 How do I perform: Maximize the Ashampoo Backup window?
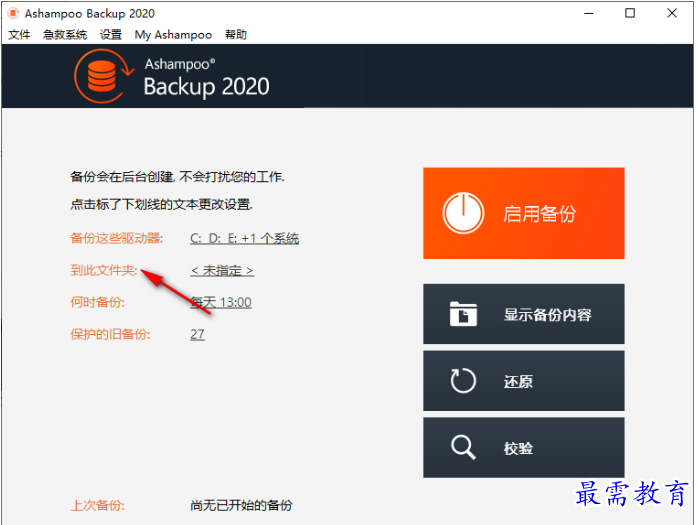pyautogui.click(x=630, y=13)
